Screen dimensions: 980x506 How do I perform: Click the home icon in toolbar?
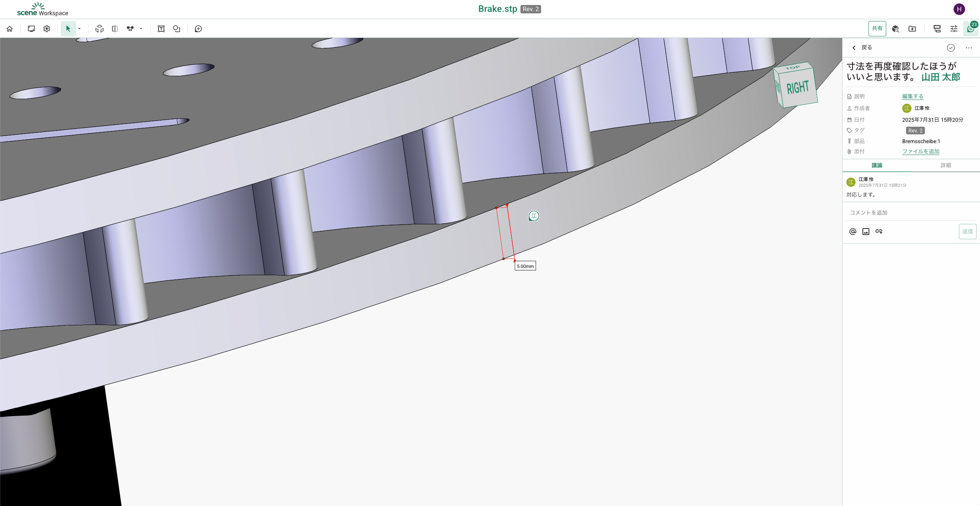click(10, 29)
